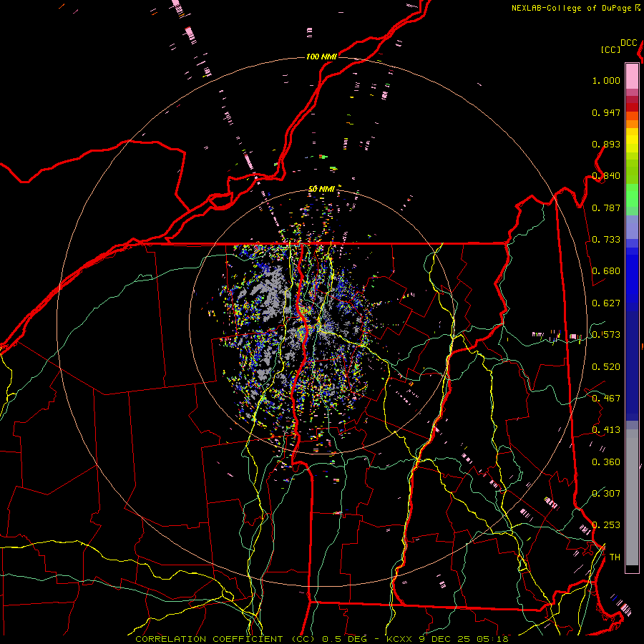Click the 9 DEC 25 05:18 timestamp
Screen dimensions: 644x644
point(463,639)
